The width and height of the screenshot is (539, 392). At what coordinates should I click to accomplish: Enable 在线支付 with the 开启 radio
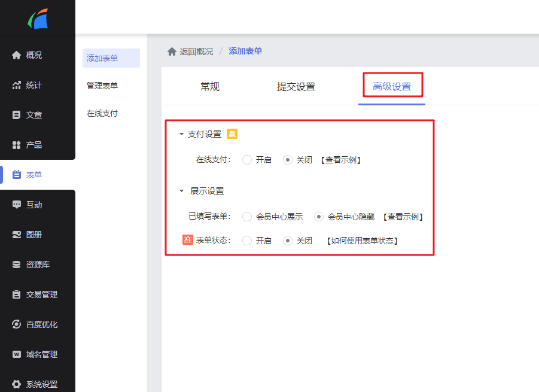(247, 160)
